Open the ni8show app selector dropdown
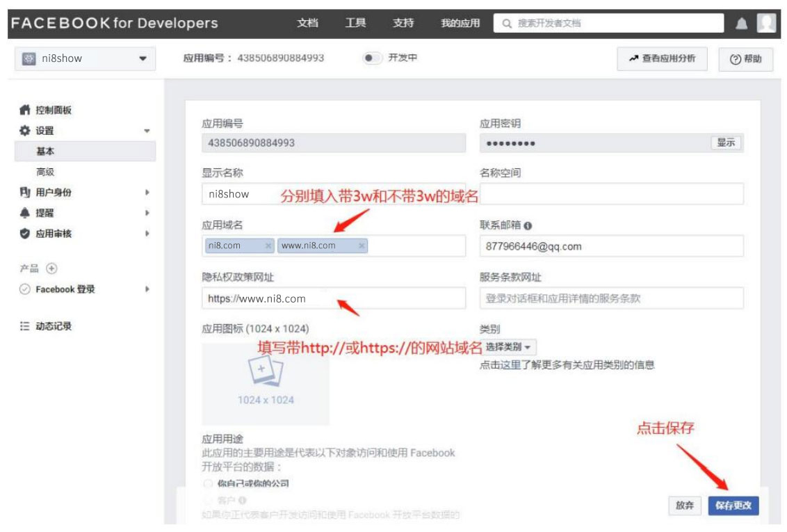The width and height of the screenshot is (787, 532). [84, 59]
